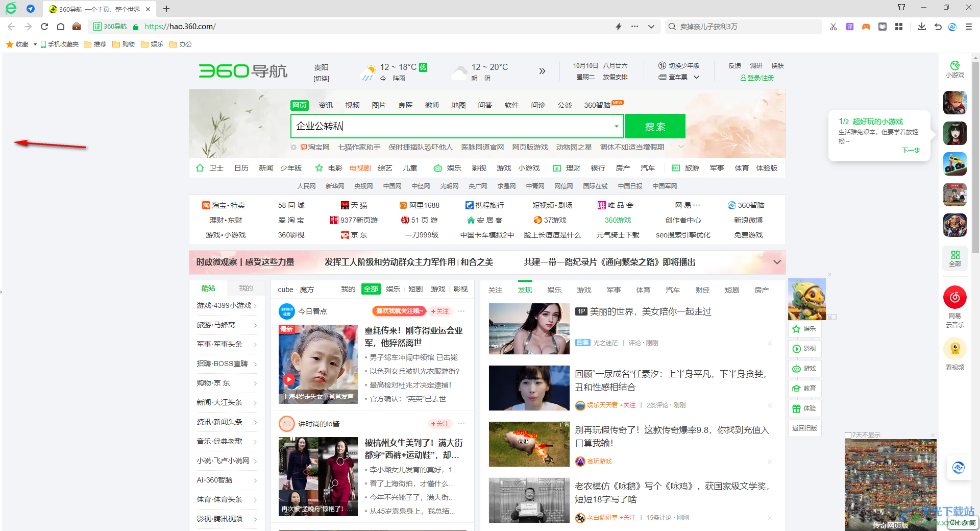Expand the 时政微观察 news banner chevron

(777, 262)
